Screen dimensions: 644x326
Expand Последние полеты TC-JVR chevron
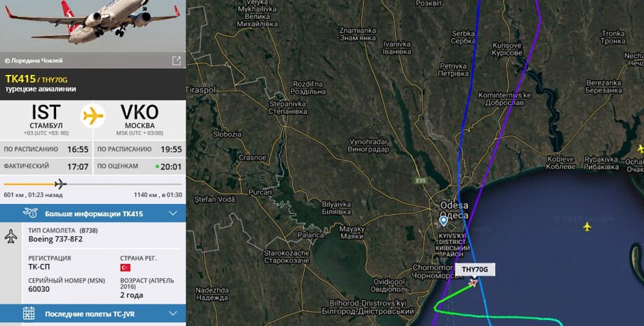[x=173, y=313]
